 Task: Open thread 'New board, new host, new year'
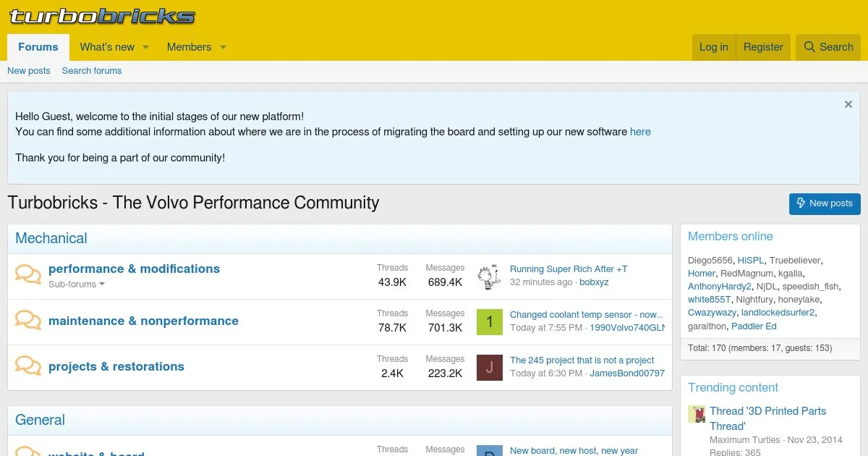[574, 450]
